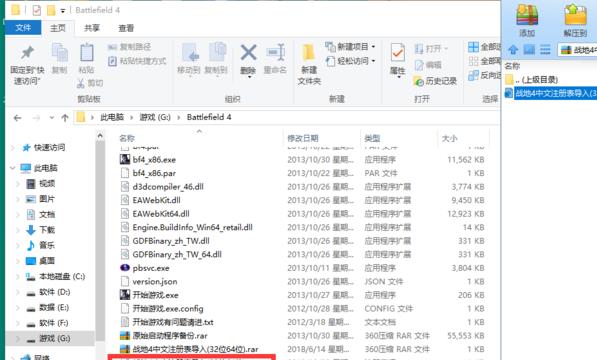This screenshot has width=597, height=360.
Task: Click Add (添加) in archive window
Action: [527, 20]
